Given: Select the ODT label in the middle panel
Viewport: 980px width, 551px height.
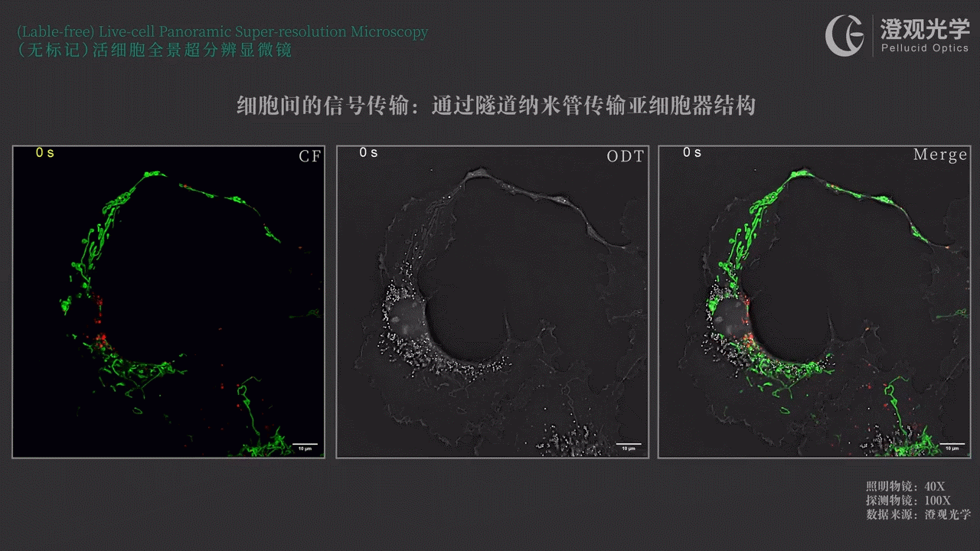Looking at the screenshot, I should pyautogui.click(x=625, y=156).
